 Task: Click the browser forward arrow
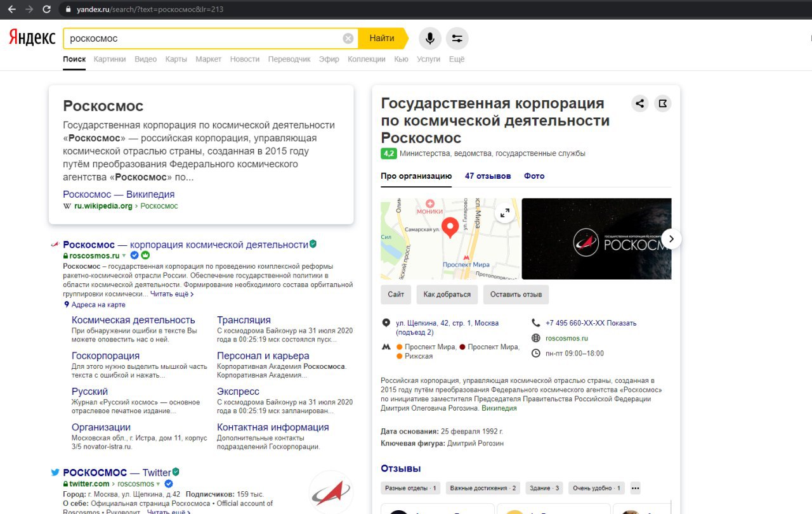tap(29, 10)
